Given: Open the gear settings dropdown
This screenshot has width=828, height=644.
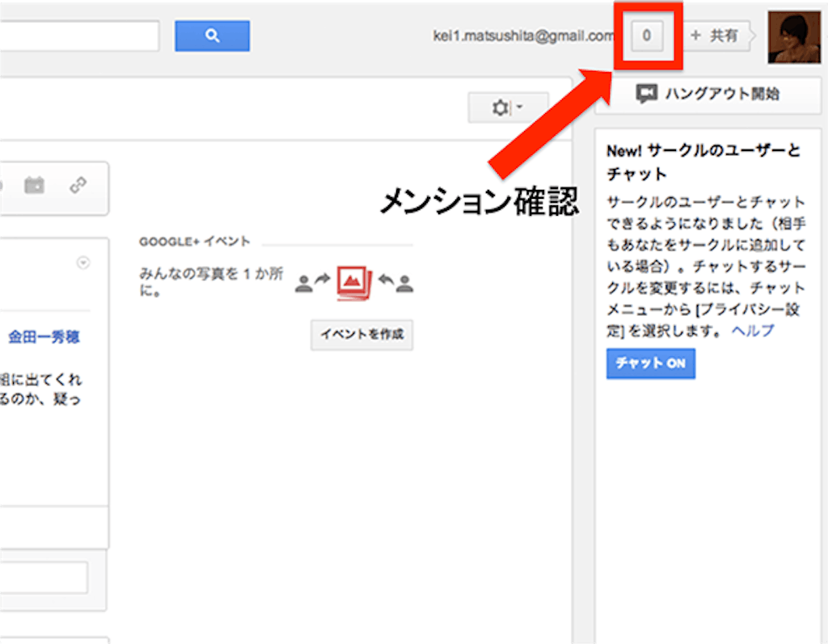Looking at the screenshot, I should tap(507, 107).
